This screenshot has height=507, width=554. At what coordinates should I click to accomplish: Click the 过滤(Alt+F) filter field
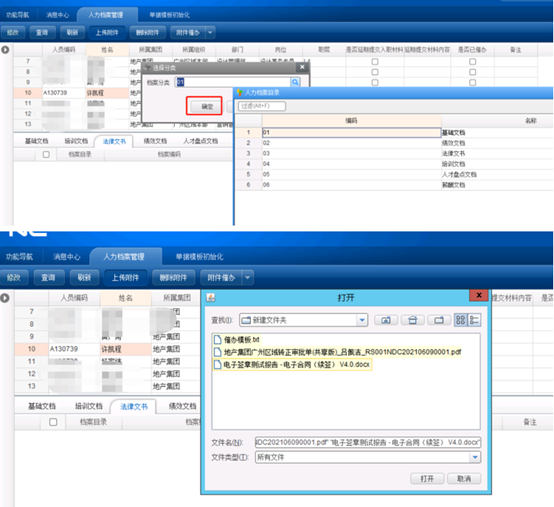coord(262,106)
